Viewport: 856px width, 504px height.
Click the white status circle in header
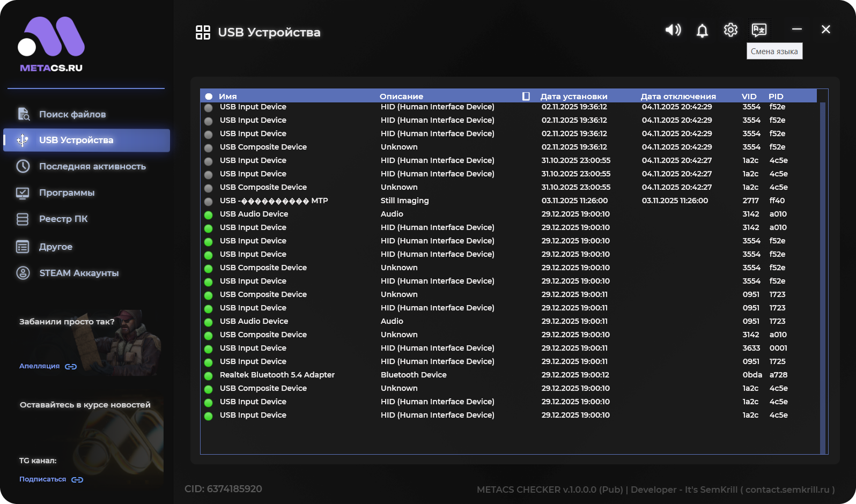[209, 97]
